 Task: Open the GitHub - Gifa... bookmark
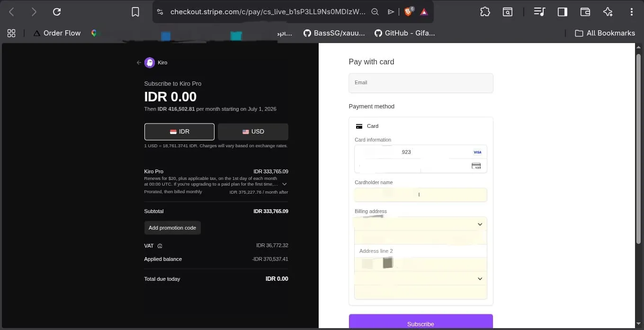pos(404,33)
